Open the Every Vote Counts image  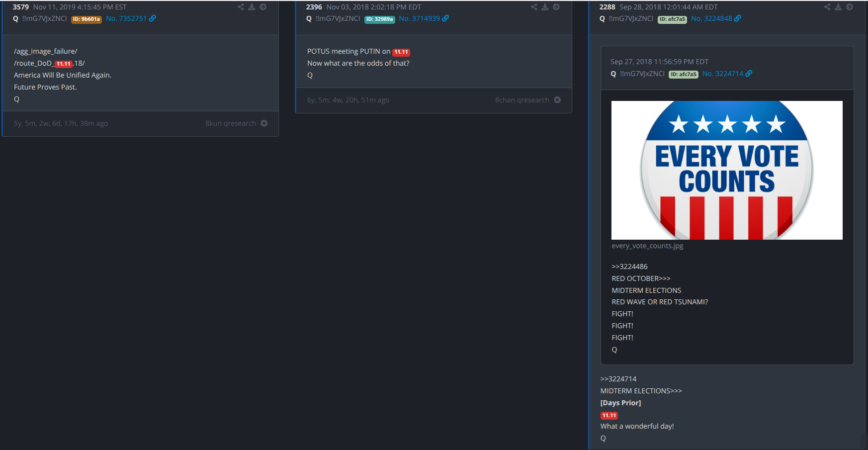[727, 170]
